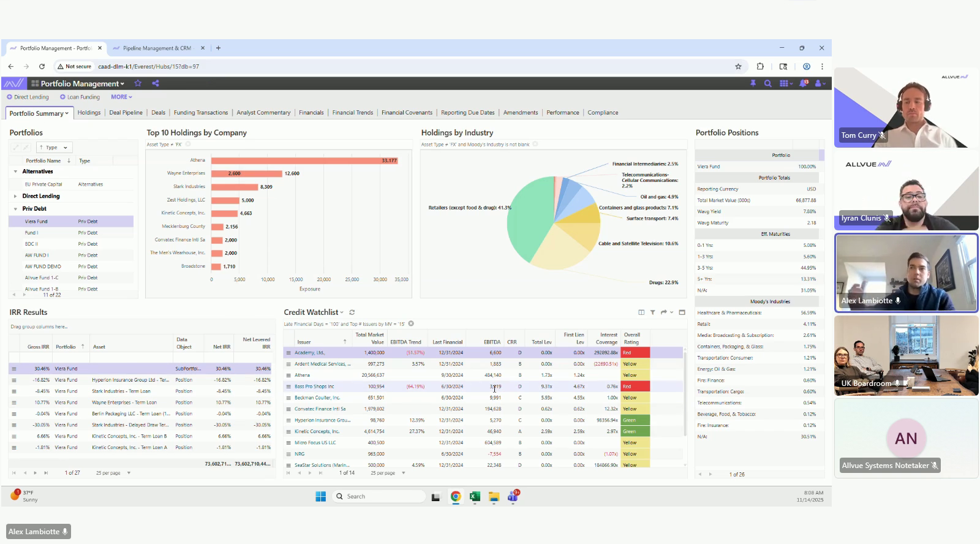The image size is (980, 544).
Task: Open the MORE dropdown menu
Action: tap(121, 97)
